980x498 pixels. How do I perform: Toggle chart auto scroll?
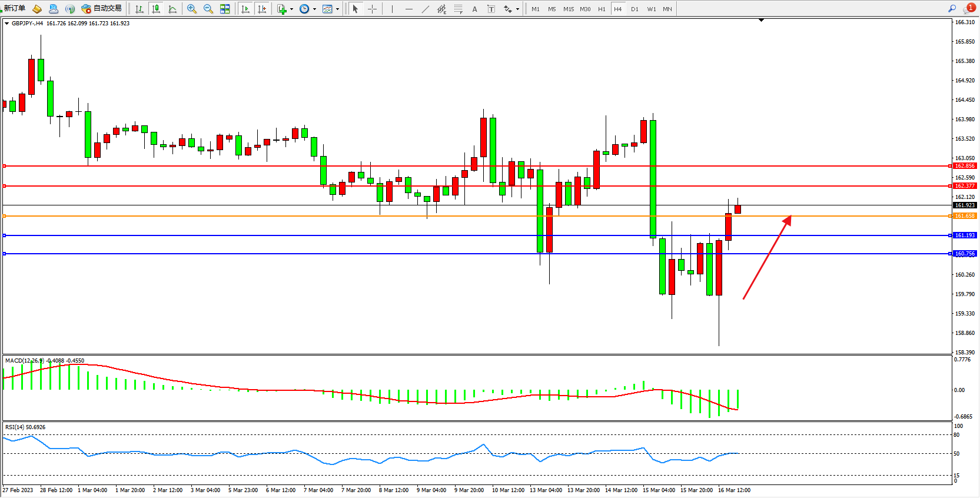246,9
